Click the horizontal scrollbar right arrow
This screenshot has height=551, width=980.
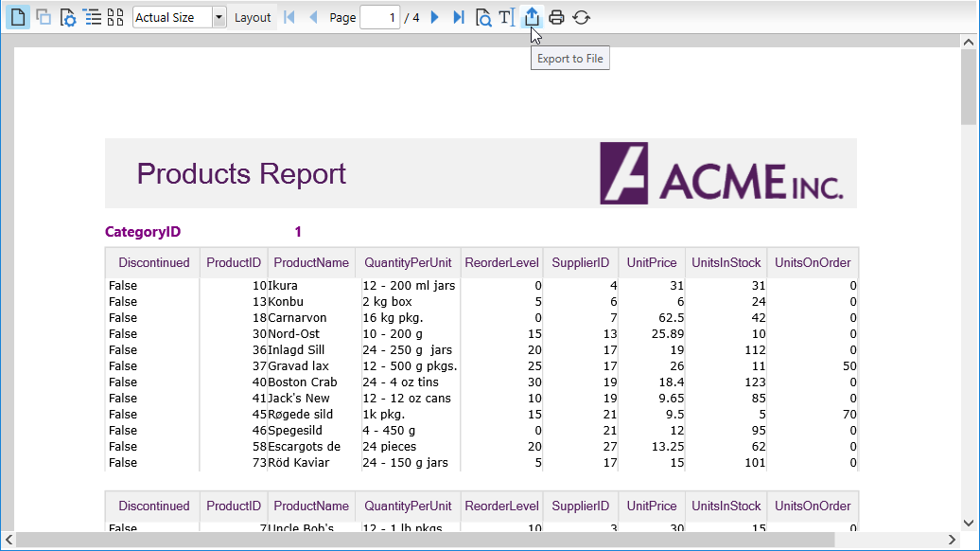(953, 540)
